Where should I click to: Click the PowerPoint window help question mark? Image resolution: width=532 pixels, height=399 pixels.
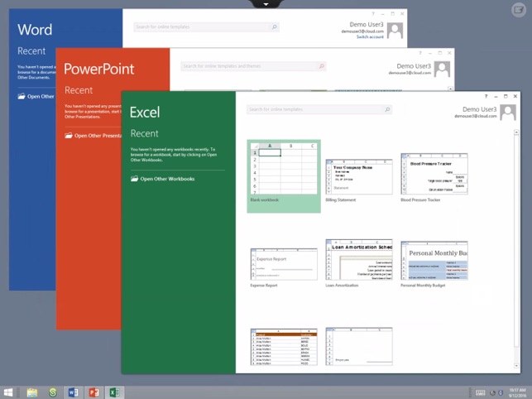[420, 53]
